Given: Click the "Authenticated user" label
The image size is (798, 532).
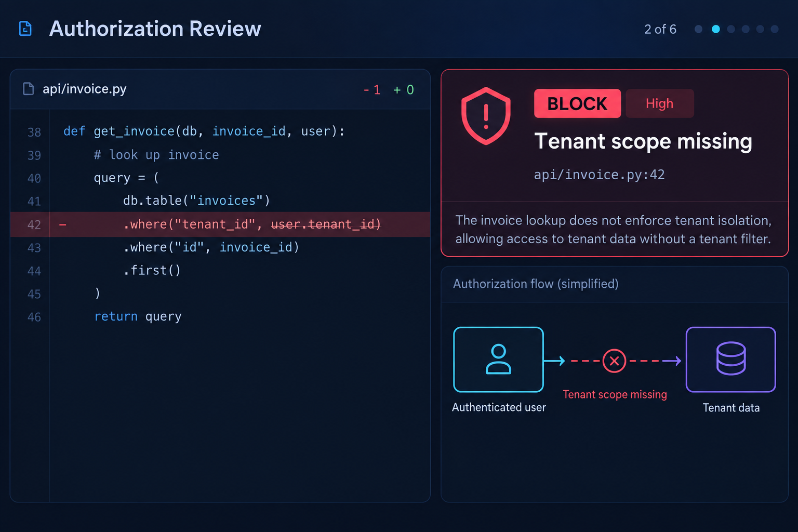Looking at the screenshot, I should coord(499,407).
